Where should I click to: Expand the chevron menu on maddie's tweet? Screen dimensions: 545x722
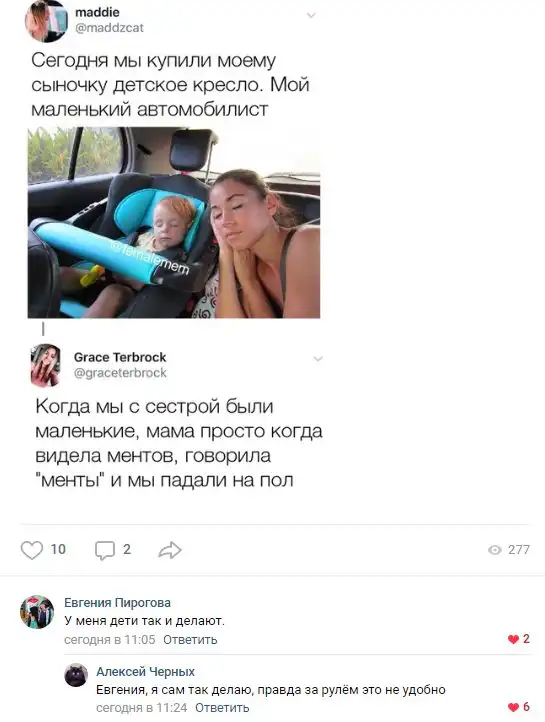pyautogui.click(x=311, y=16)
